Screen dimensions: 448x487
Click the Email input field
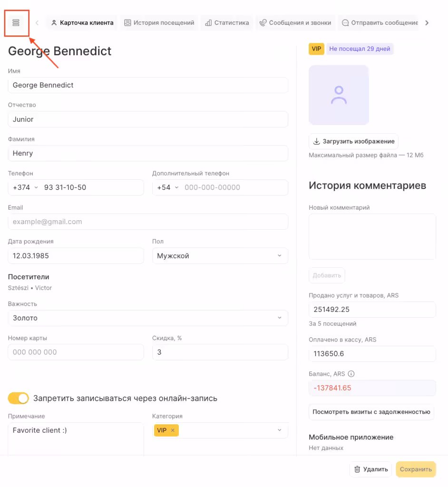pyautogui.click(x=148, y=222)
